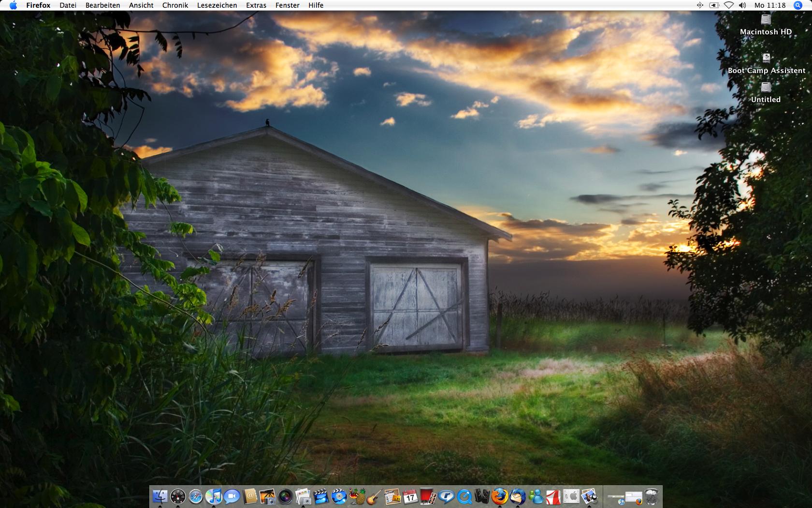This screenshot has width=812, height=508.
Task: Restore minimized Firefox window in dock
Action: [x=634, y=497]
